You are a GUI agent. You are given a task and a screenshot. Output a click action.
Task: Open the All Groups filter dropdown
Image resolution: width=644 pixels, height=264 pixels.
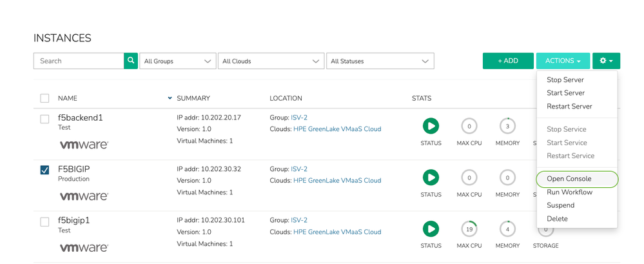point(177,61)
